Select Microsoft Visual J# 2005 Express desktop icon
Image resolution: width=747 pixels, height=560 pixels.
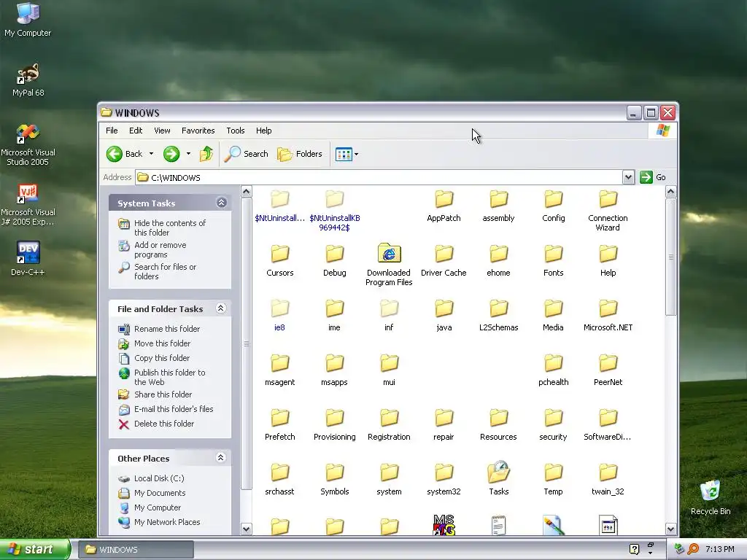tap(28, 205)
